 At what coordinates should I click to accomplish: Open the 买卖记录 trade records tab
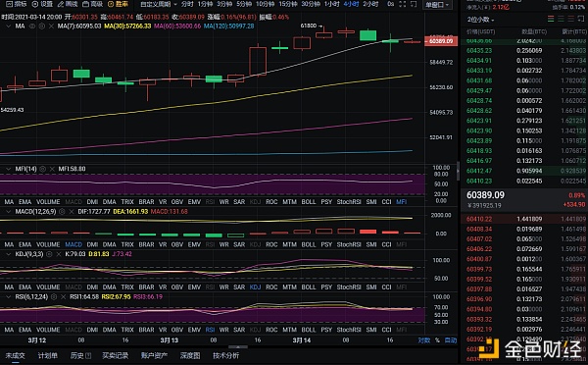pyautogui.click(x=115, y=355)
